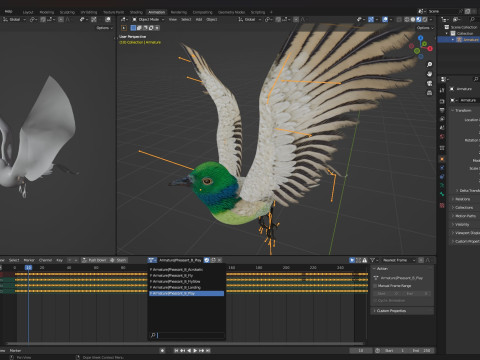Open the Object Mode dropdown in main viewport
Image resolution: width=480 pixels, height=360 pixels.
[149, 20]
